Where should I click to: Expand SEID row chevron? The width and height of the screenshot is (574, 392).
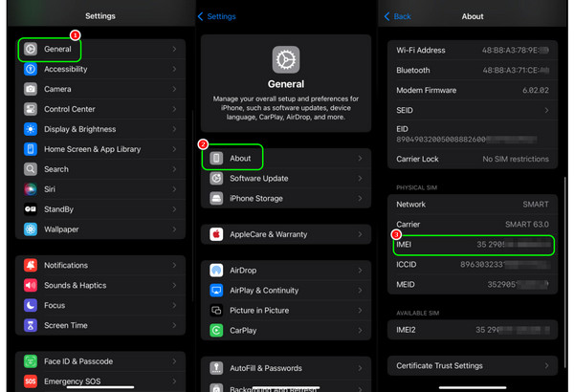tap(546, 110)
